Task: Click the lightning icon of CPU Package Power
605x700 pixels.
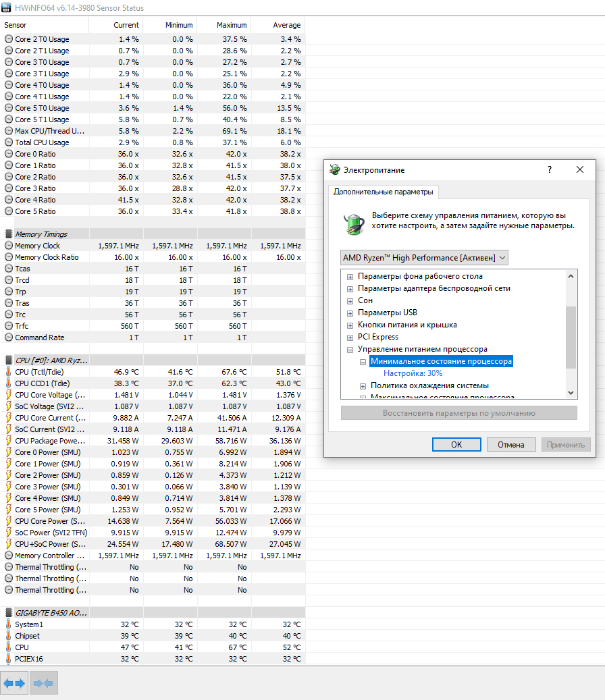Action: pyautogui.click(x=8, y=441)
